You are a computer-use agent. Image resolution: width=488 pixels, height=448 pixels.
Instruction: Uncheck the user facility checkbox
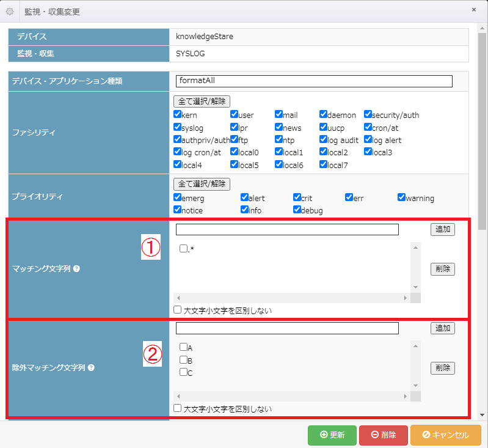pyautogui.click(x=235, y=114)
